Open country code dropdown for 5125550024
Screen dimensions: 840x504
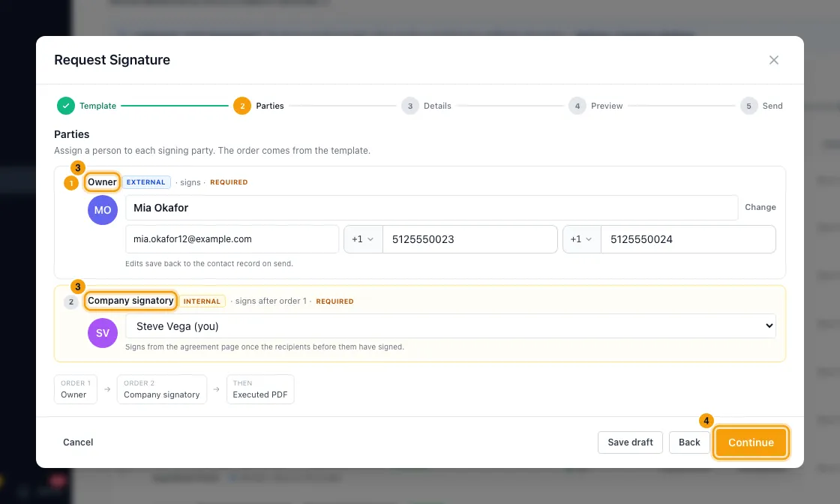point(582,239)
